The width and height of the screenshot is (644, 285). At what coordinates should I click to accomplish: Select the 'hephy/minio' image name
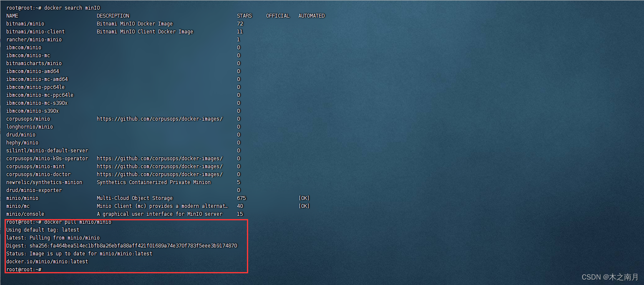[22, 143]
